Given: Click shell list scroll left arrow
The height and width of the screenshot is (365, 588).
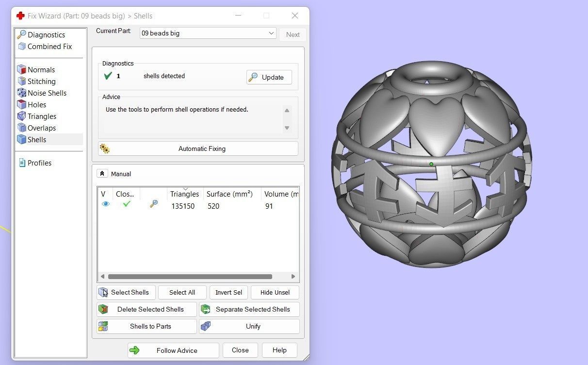Looking at the screenshot, I should pos(102,277).
